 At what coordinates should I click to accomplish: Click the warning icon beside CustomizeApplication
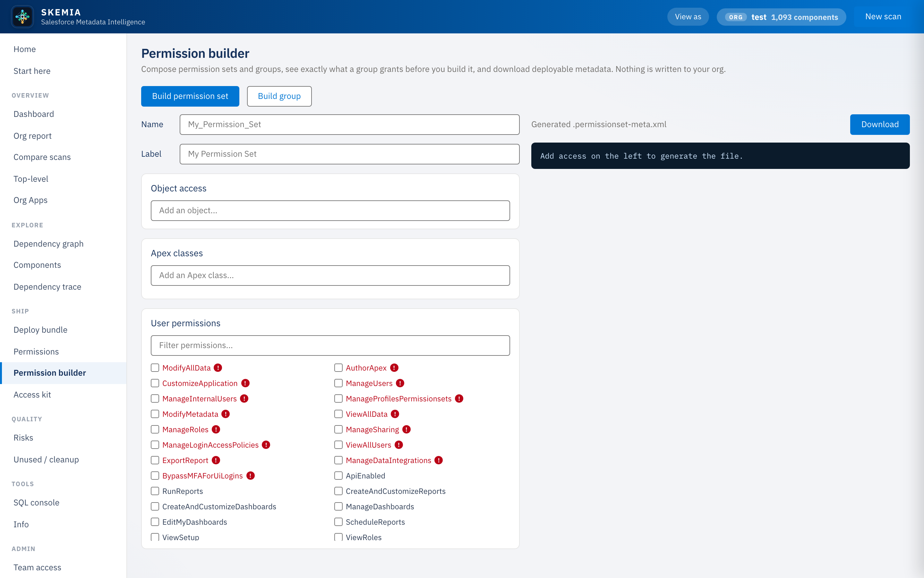245,383
